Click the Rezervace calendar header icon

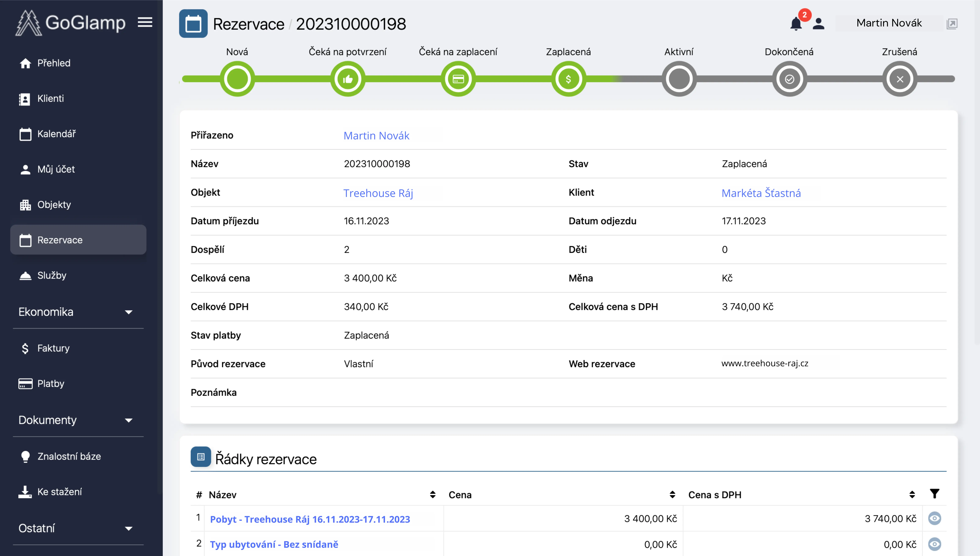(193, 24)
